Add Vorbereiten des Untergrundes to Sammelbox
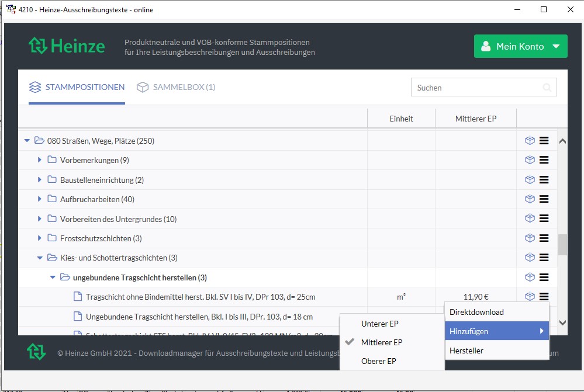Image resolution: width=584 pixels, height=392 pixels. coord(530,218)
